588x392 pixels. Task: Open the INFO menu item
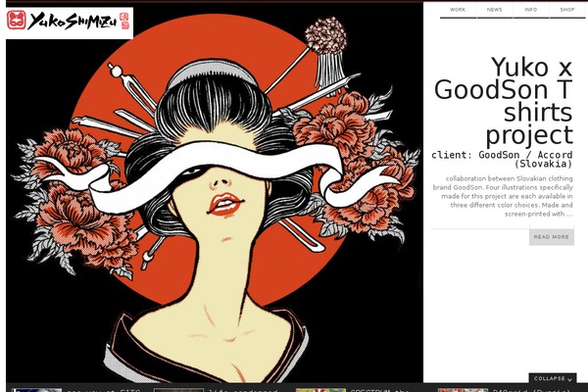(530, 10)
